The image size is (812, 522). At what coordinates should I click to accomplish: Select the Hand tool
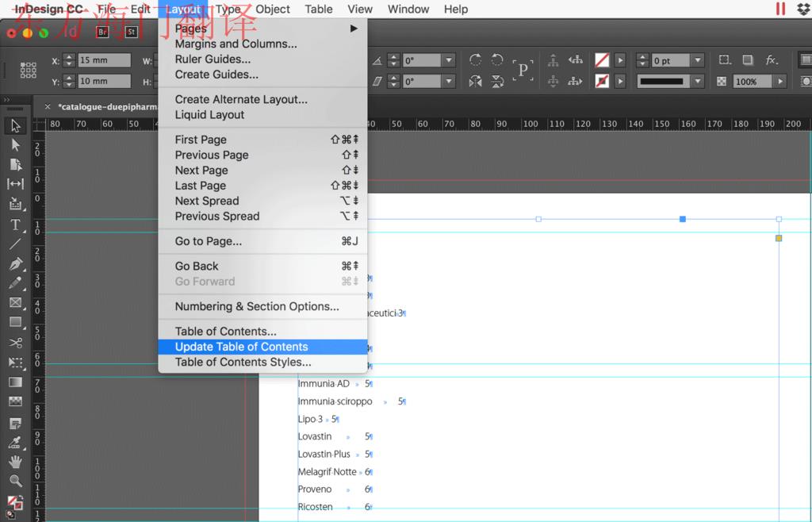[16, 462]
